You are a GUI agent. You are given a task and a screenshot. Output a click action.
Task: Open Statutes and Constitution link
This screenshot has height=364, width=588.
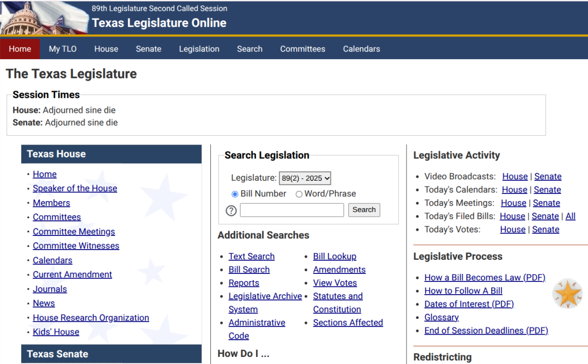(x=338, y=303)
